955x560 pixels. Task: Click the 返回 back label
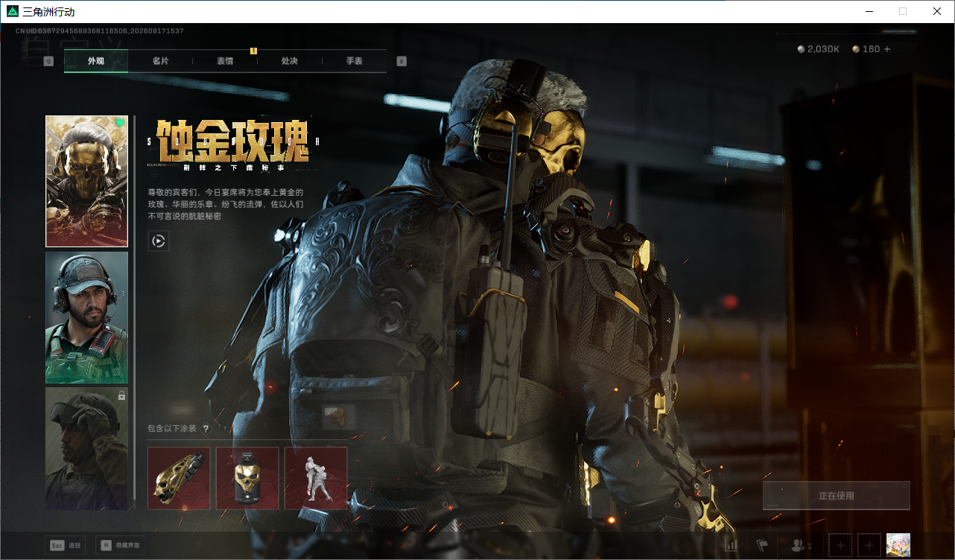point(74,546)
